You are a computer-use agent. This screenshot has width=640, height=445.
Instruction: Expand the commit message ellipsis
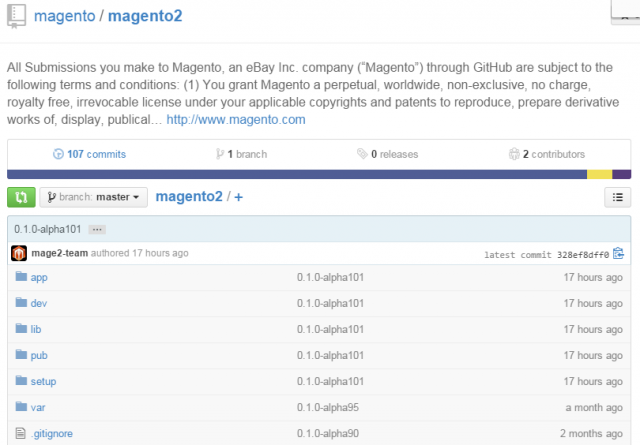[x=97, y=229]
